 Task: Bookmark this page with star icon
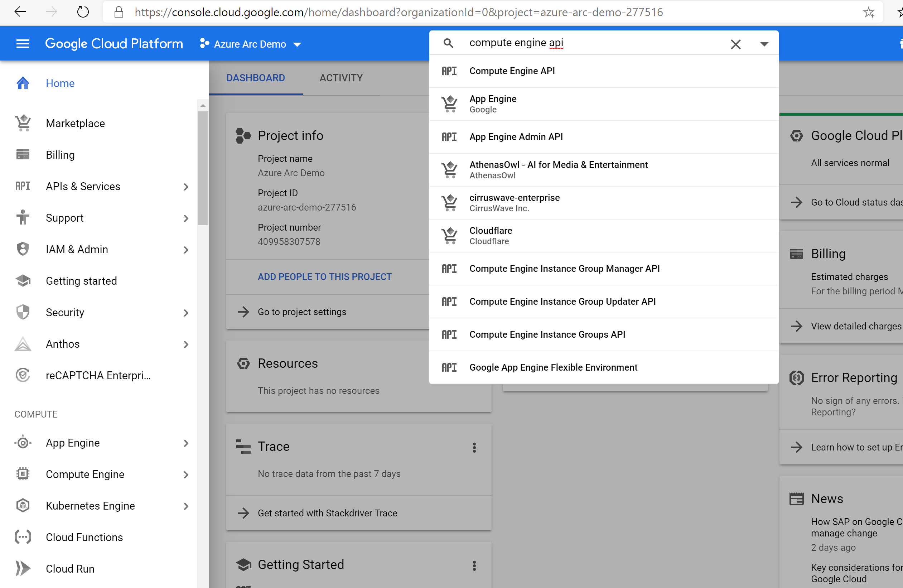869,12
